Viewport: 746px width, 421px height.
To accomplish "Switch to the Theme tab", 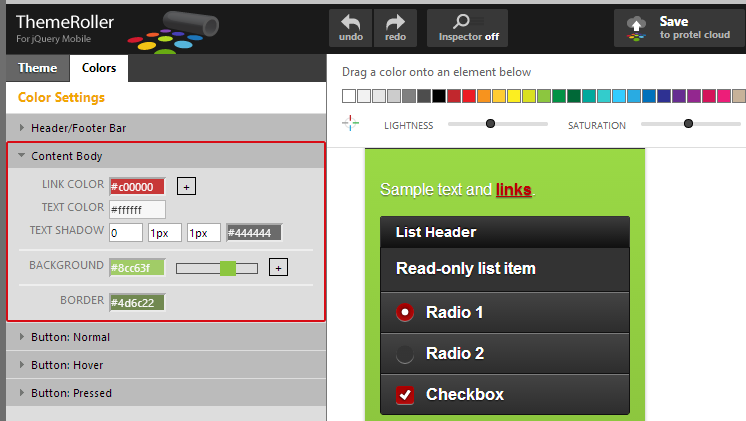I will tap(38, 68).
